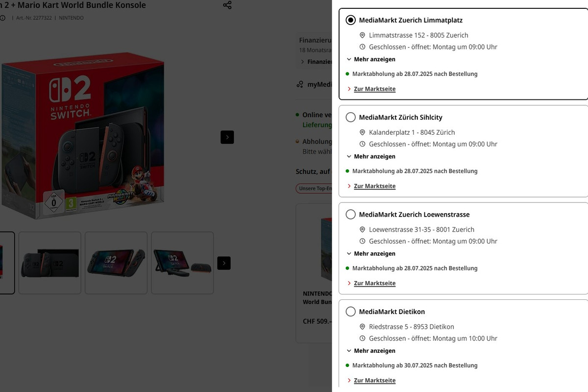Click location pin icon beside Limmatstrasse 152
Screen dimensions: 588x392
[363, 35]
